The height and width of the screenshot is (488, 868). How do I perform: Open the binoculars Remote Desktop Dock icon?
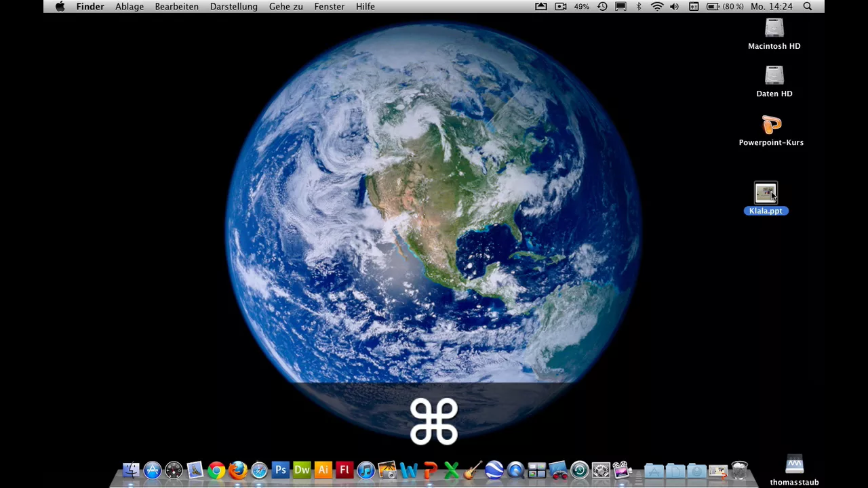(x=558, y=470)
